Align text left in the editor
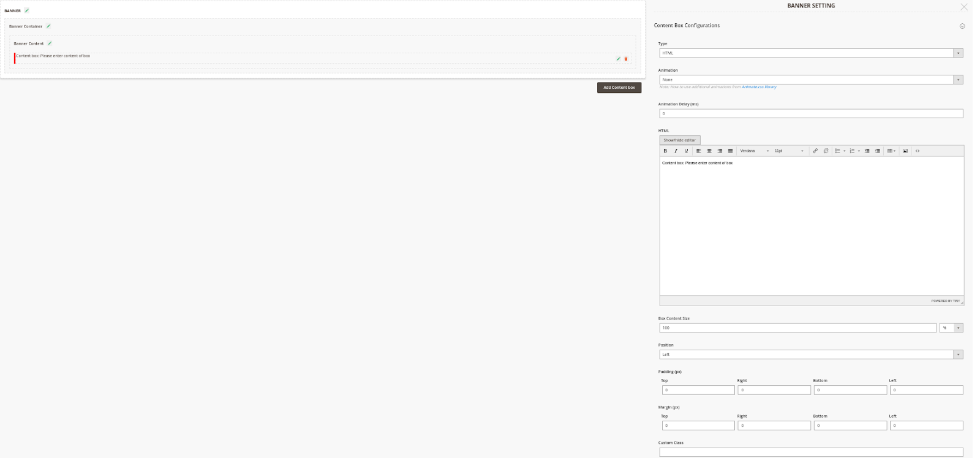 click(x=699, y=151)
